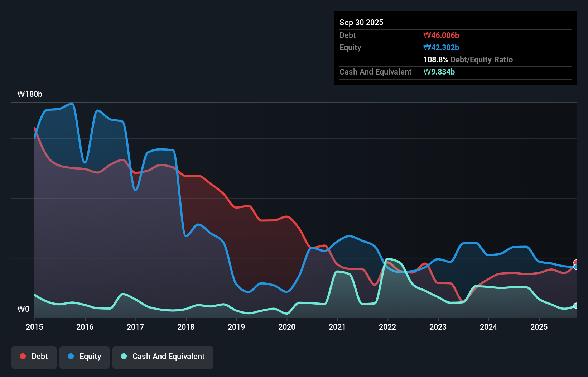Switch to the 2020 year on the axis
The height and width of the screenshot is (377, 588).
pyautogui.click(x=287, y=327)
